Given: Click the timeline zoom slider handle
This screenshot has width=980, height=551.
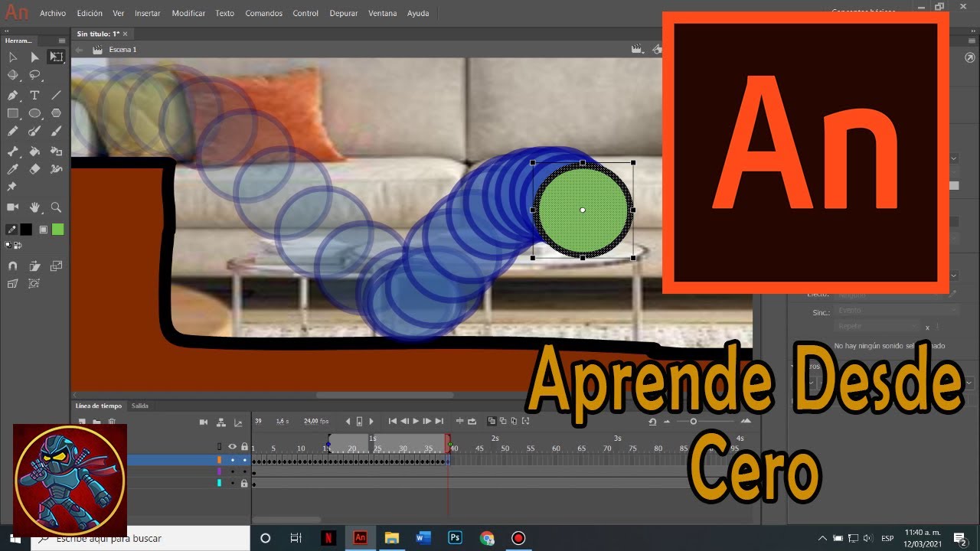Looking at the screenshot, I should (694, 421).
